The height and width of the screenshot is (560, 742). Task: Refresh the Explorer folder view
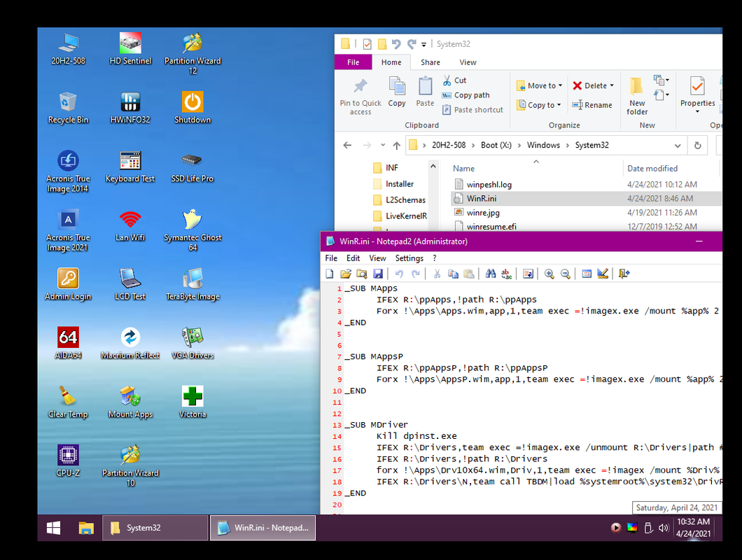697,146
